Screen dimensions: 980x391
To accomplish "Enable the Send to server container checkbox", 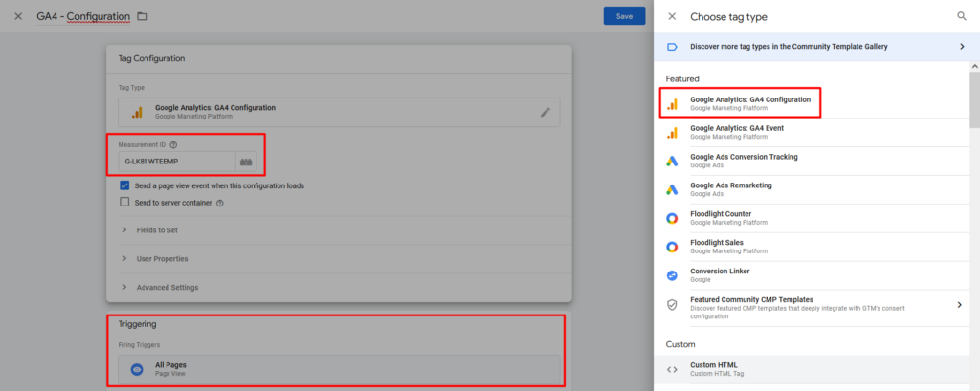I will tap(124, 203).
